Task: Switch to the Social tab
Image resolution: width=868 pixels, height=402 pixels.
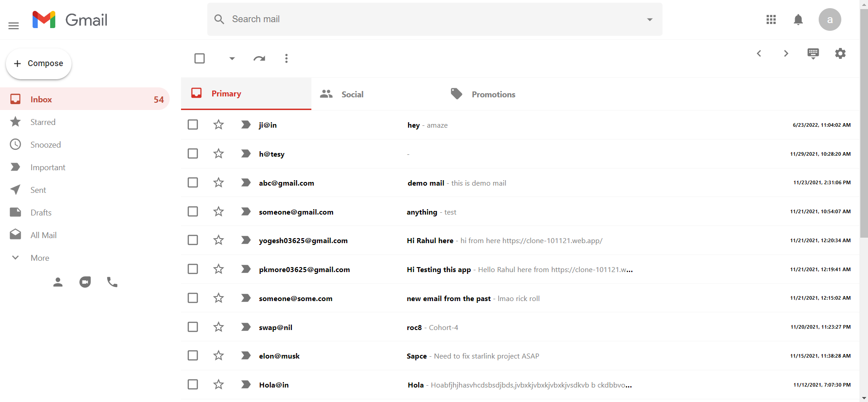Action: (352, 94)
